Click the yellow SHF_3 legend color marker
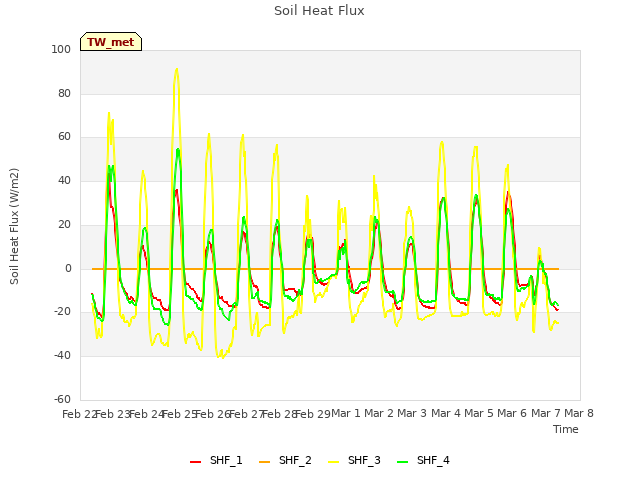 (333, 462)
